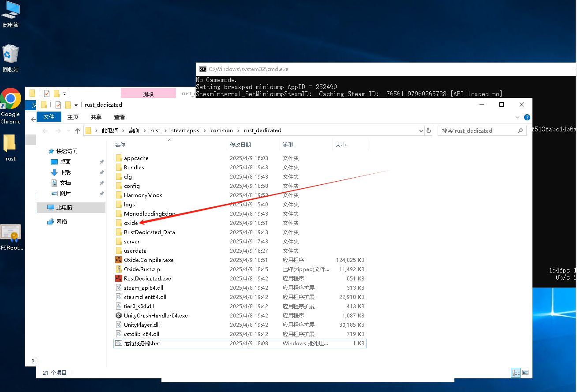Select the vstdlib_s64.dll file name
The width and height of the screenshot is (577, 392).
coord(142,334)
